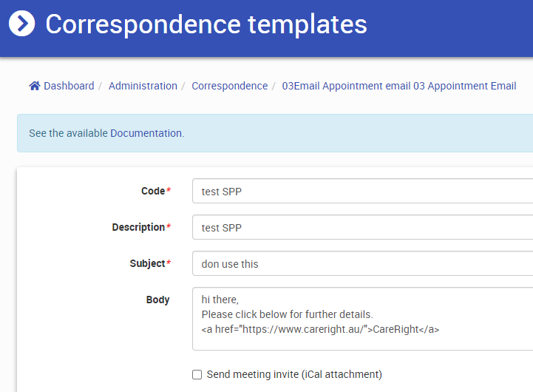Screen dimensions: 533x392
Task: Open the Dashboard breadcrumb link
Action: (x=69, y=86)
